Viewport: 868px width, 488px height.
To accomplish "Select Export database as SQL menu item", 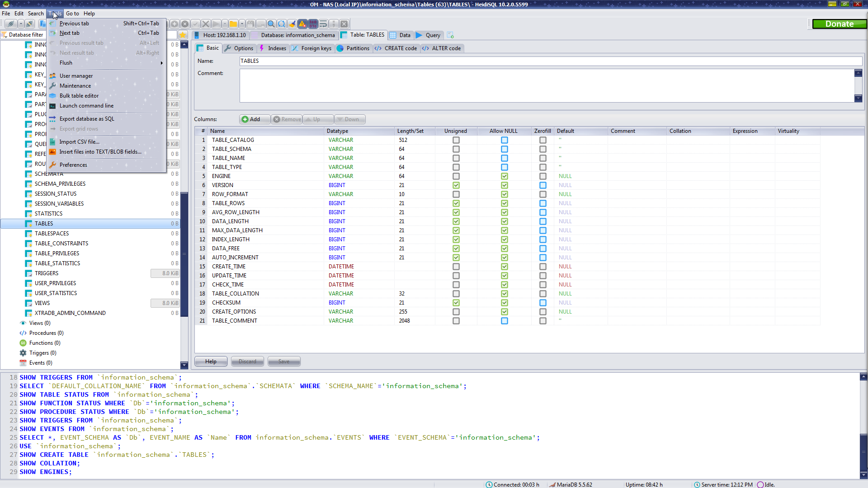I will [x=87, y=119].
